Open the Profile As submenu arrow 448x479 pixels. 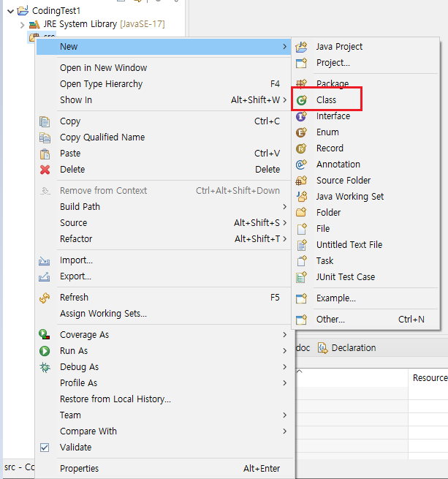(x=284, y=383)
